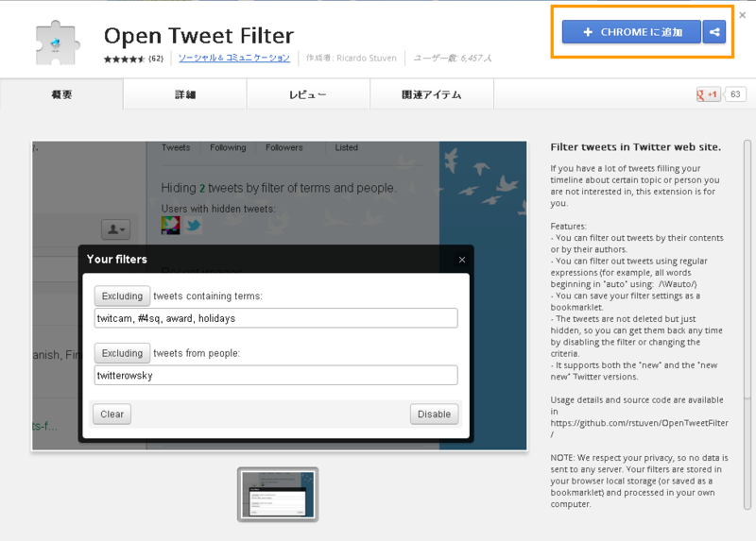756x541 pixels.
Task: Select the Listed tab in the screenshot
Action: point(346,147)
